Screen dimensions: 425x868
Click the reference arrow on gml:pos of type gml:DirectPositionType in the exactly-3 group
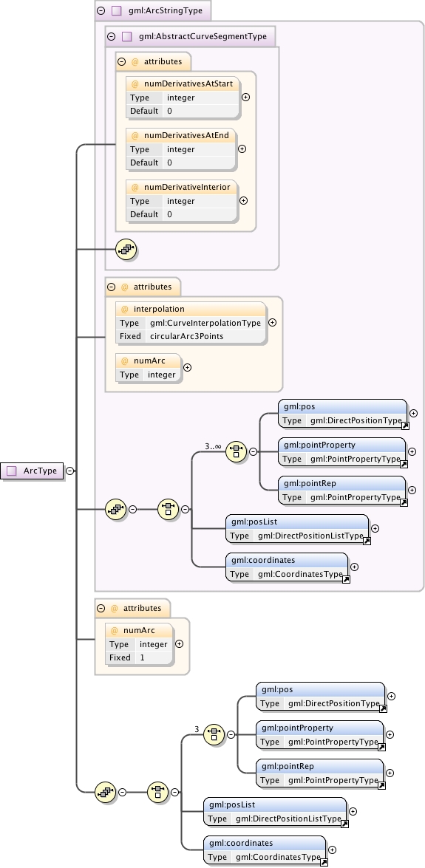coord(383,708)
